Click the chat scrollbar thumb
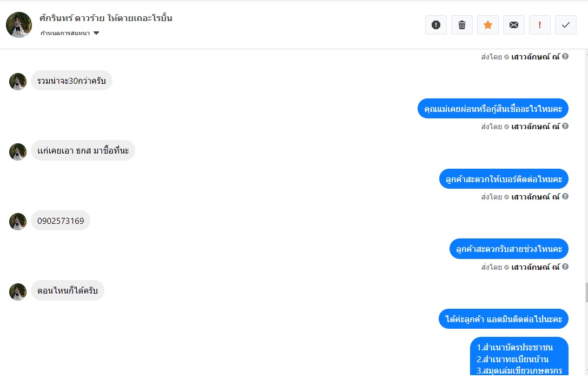The height and width of the screenshot is (379, 588). click(x=586, y=292)
